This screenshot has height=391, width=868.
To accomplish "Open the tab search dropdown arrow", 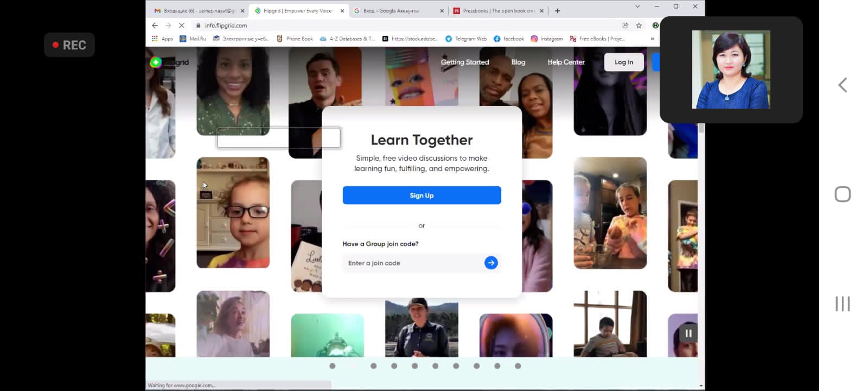I will tap(637, 7).
